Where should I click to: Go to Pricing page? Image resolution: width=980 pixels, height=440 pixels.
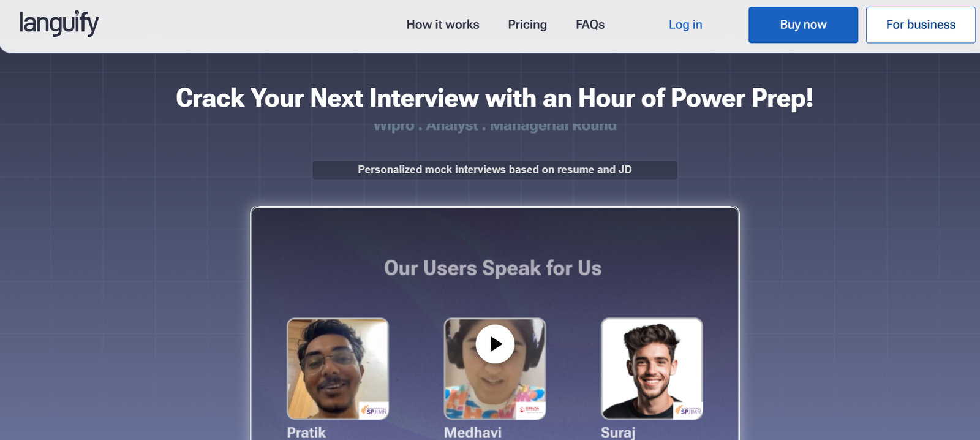pyautogui.click(x=527, y=25)
